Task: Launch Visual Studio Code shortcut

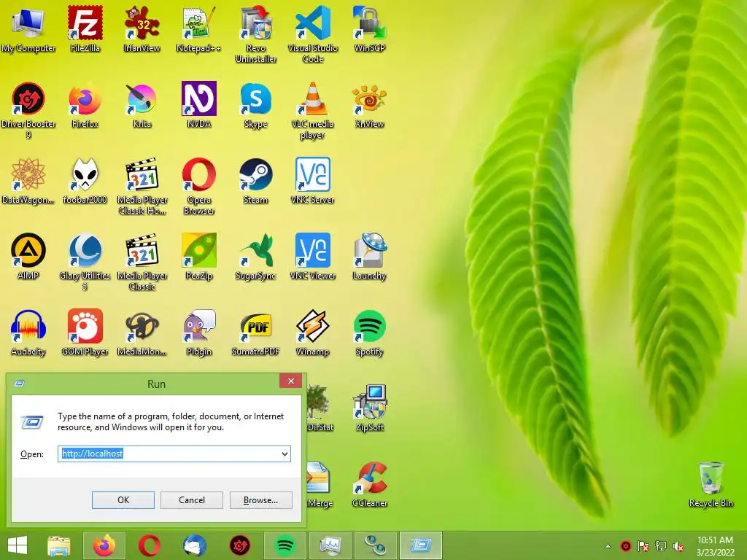Action: (312, 34)
